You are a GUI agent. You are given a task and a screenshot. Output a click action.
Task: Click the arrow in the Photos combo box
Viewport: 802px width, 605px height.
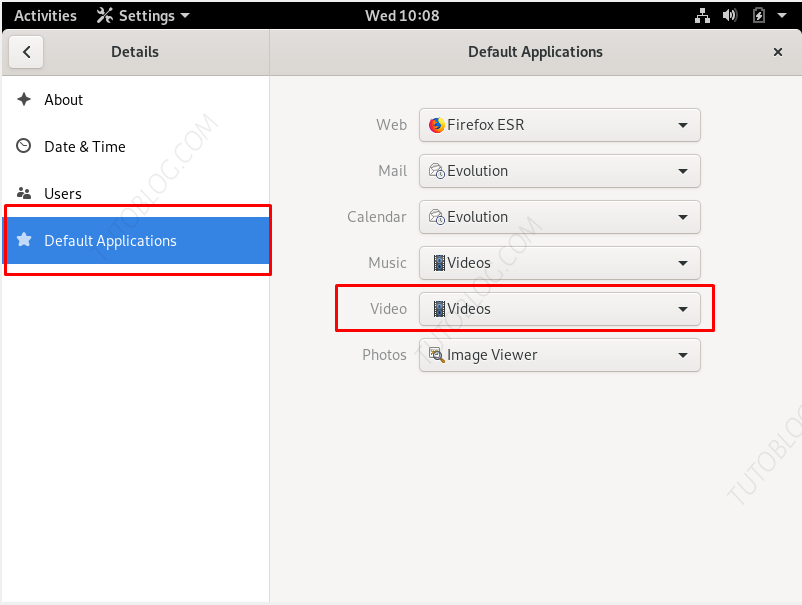(682, 355)
